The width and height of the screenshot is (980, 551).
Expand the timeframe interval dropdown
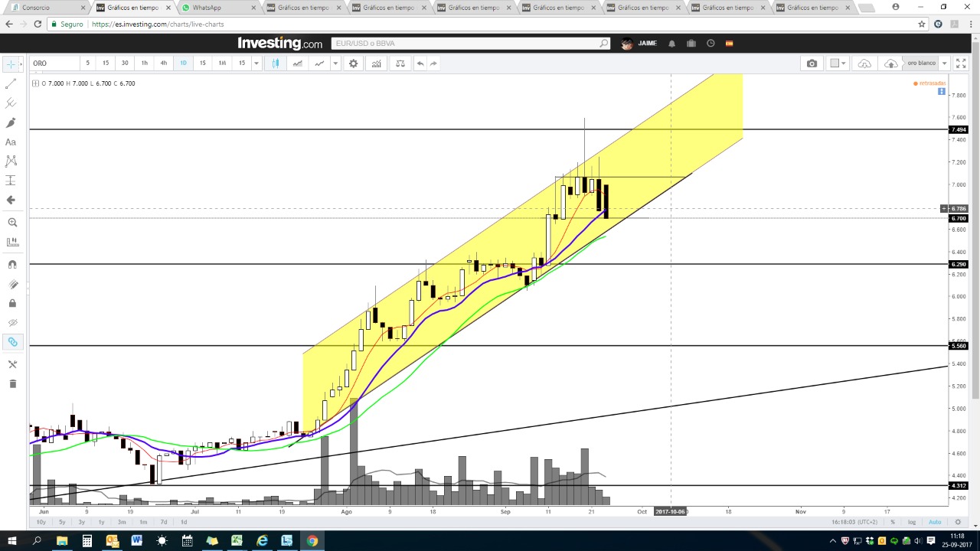pos(256,64)
